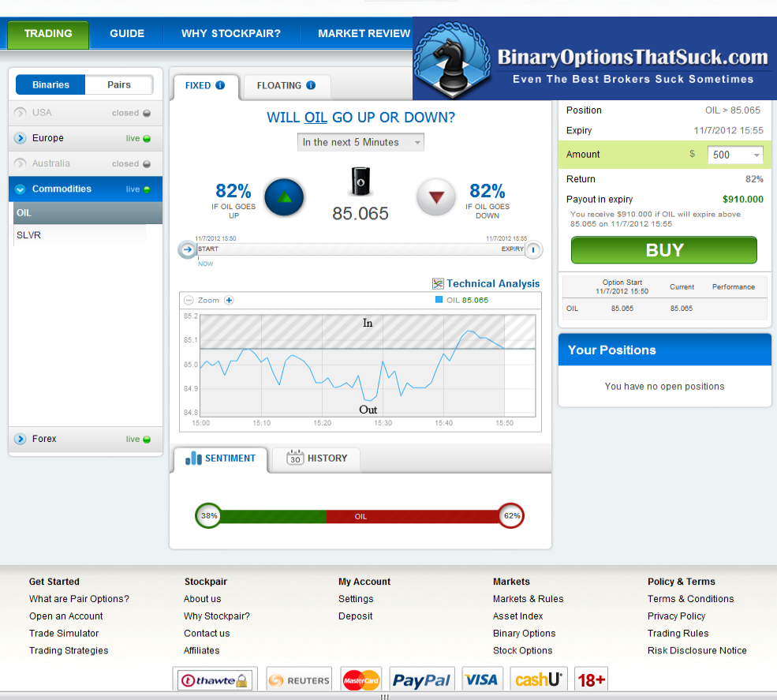Click the 62% red sentiment circle
The image size is (777, 700).
[x=511, y=515]
